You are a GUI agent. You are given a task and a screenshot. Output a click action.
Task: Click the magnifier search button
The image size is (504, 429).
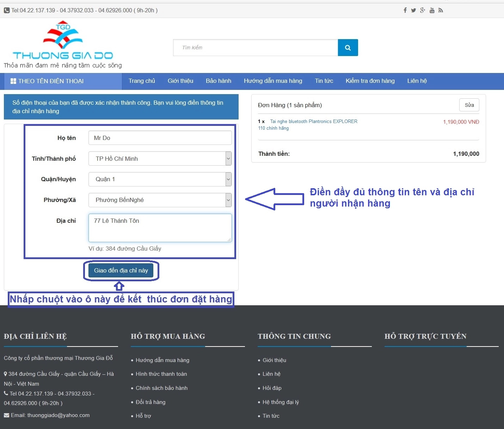[x=348, y=48]
